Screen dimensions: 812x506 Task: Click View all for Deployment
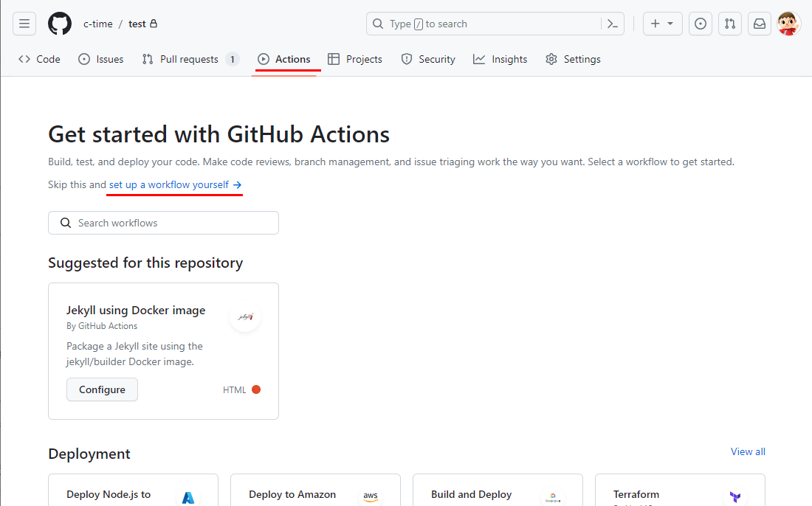pyautogui.click(x=748, y=451)
